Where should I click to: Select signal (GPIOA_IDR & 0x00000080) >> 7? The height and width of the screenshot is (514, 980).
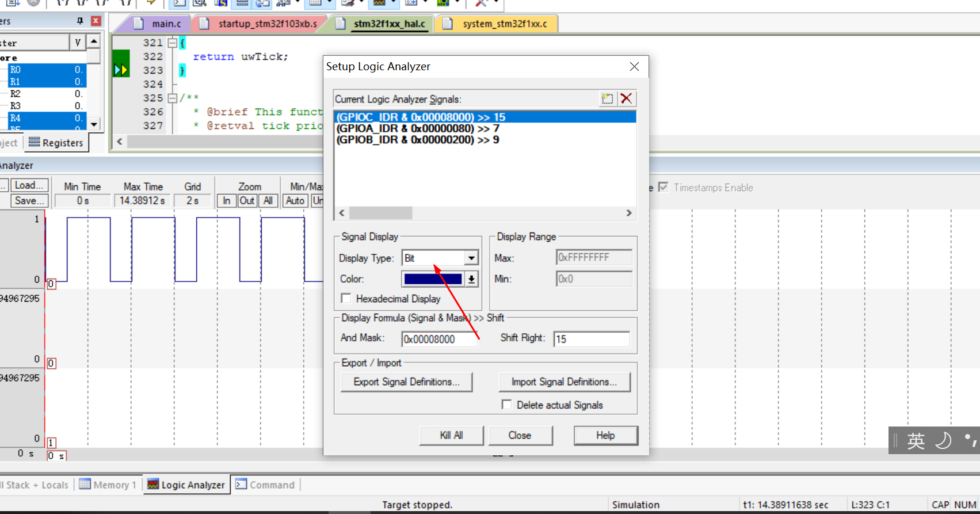pyautogui.click(x=485, y=128)
